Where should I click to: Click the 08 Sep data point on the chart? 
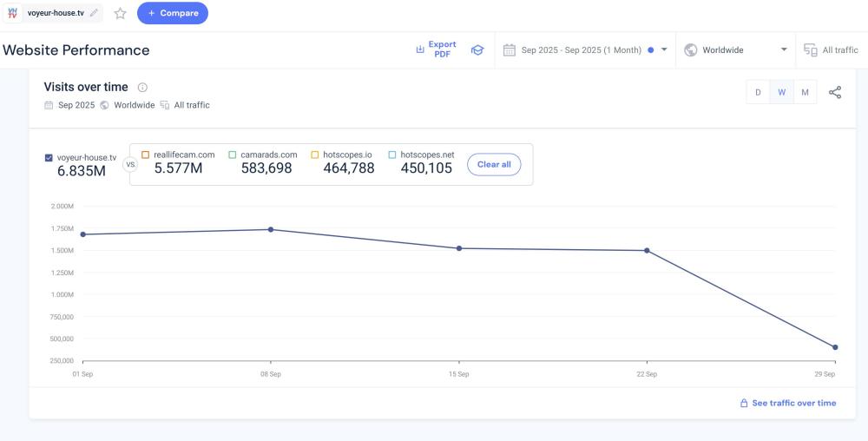coord(271,229)
